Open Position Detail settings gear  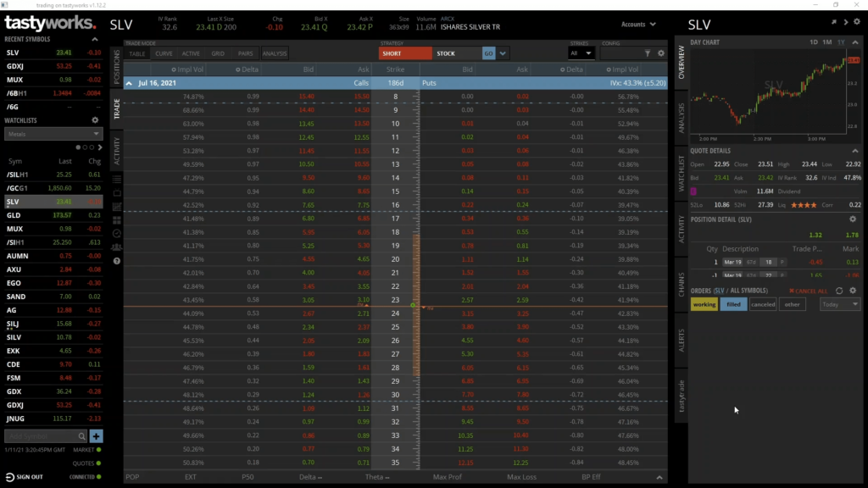coord(853,219)
